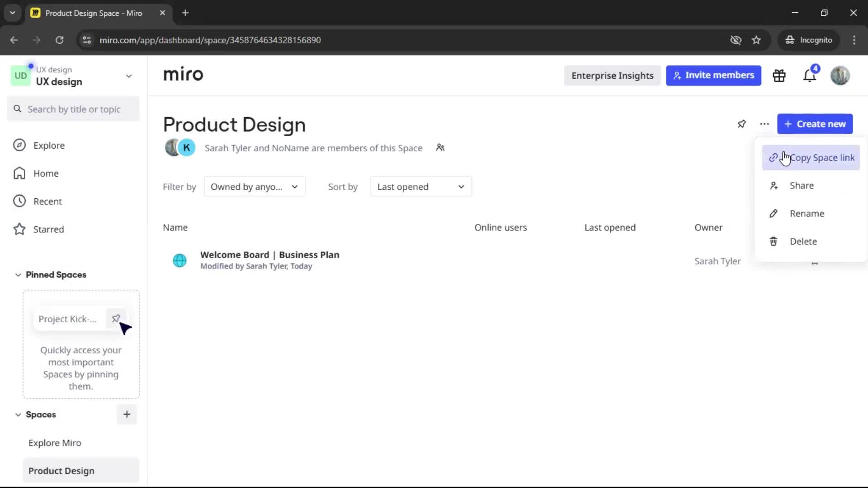868x488 pixels.
Task: Reload the page
Action: coord(59,40)
